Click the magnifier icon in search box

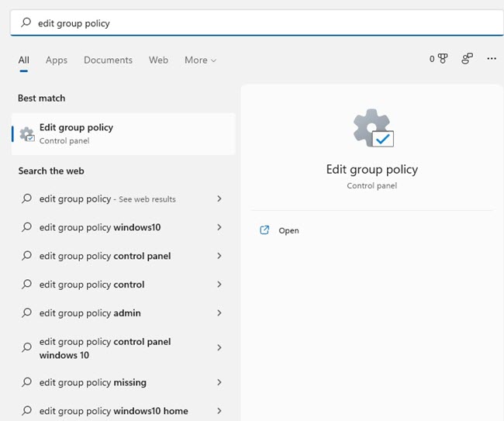coord(26,22)
